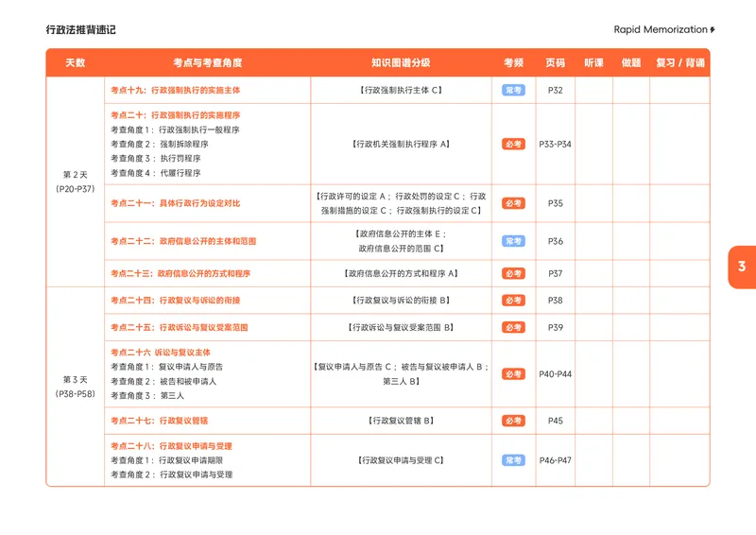Click 【复议申请人与原告 C knowledge cell

tap(401, 374)
